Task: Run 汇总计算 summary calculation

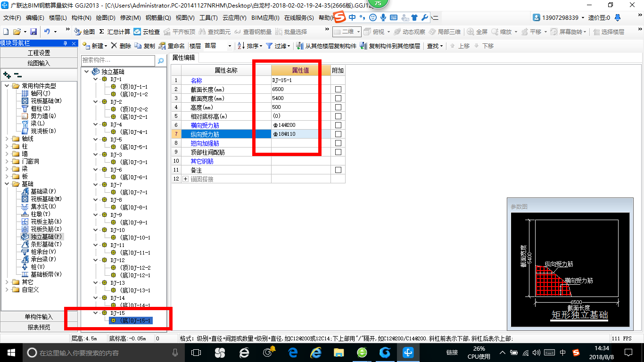Action: (115, 32)
